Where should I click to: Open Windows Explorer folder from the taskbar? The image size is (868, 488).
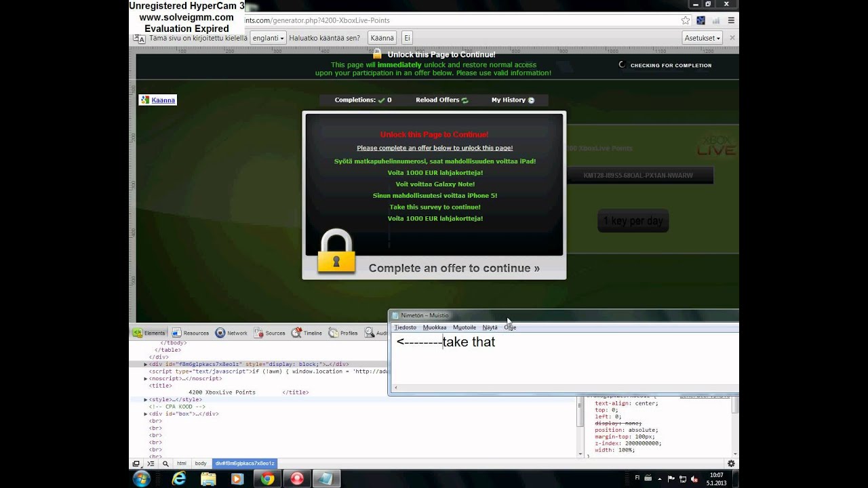(208, 479)
